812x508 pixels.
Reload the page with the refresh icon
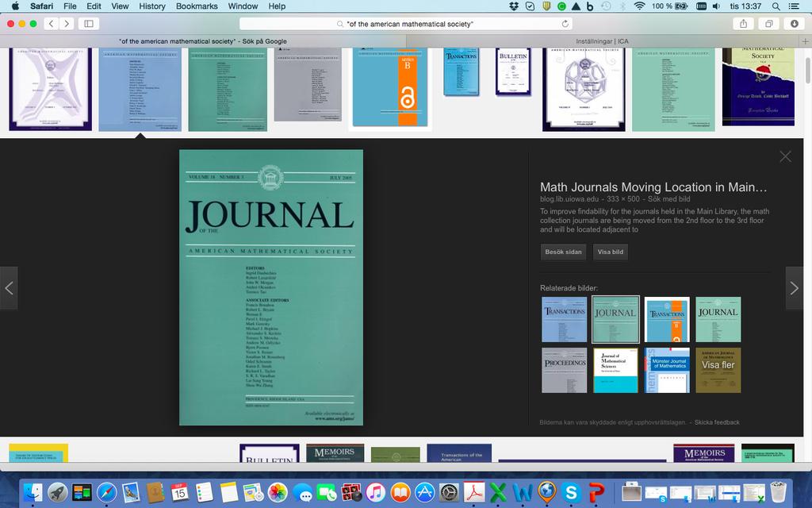tap(565, 24)
